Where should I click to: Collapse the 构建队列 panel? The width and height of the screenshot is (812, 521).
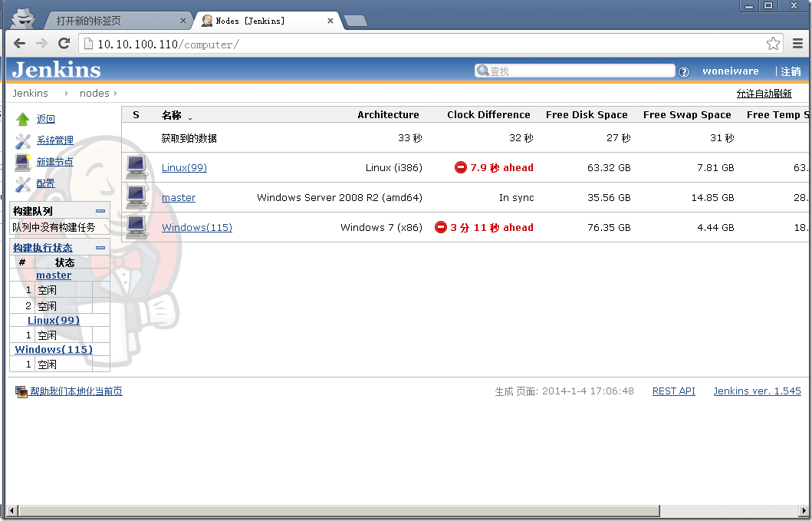point(100,211)
